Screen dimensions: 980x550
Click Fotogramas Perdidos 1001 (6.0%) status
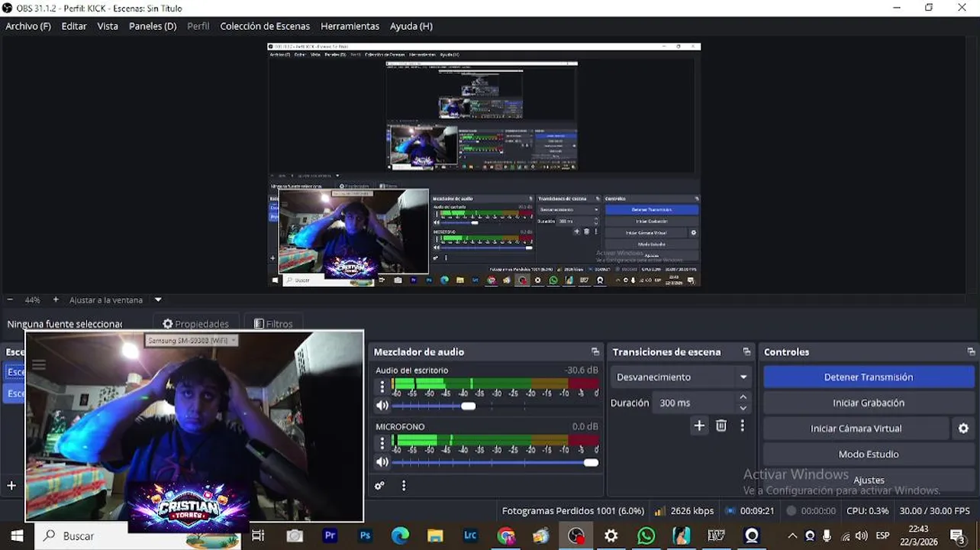click(573, 511)
